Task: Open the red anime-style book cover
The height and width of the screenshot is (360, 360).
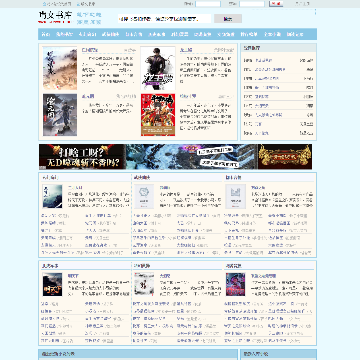Action: click(x=158, y=115)
